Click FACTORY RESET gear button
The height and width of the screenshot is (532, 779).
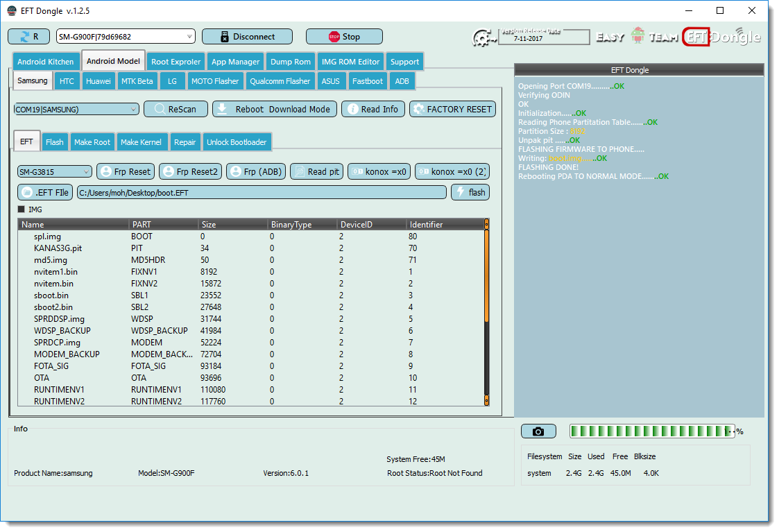[x=452, y=110]
